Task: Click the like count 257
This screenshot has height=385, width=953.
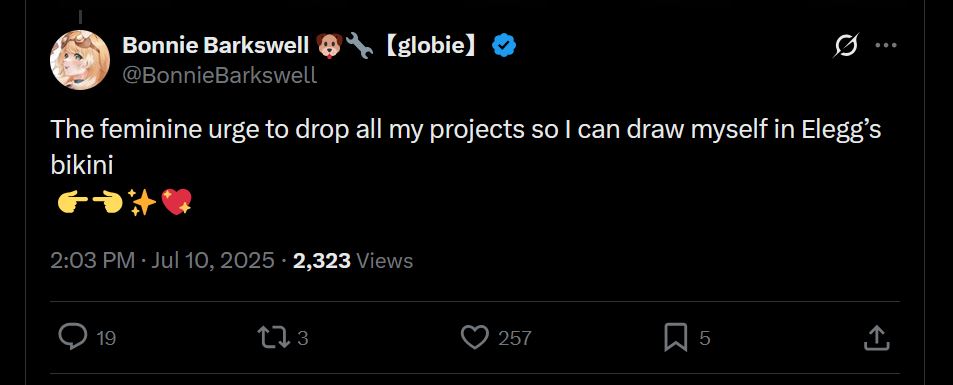Action: tap(515, 338)
